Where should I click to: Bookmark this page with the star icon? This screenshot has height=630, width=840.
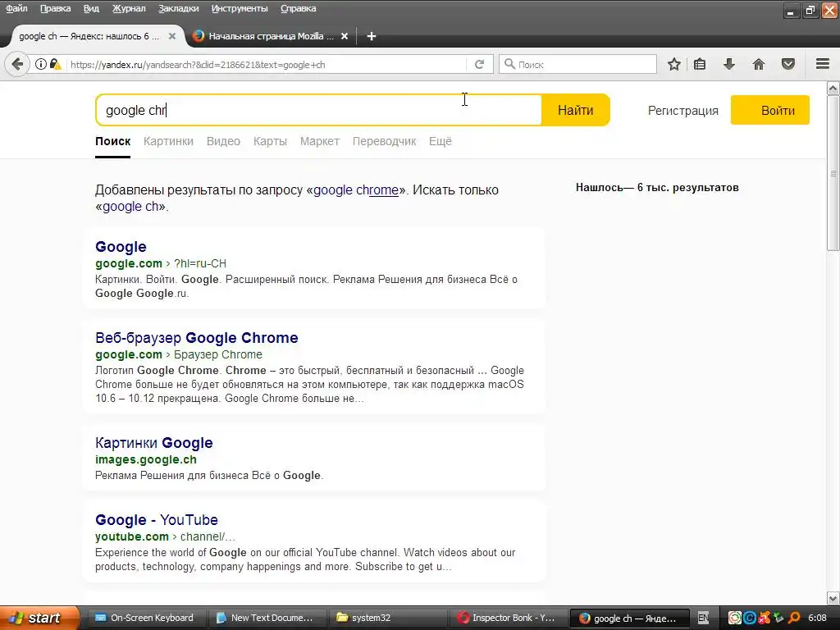(674, 64)
